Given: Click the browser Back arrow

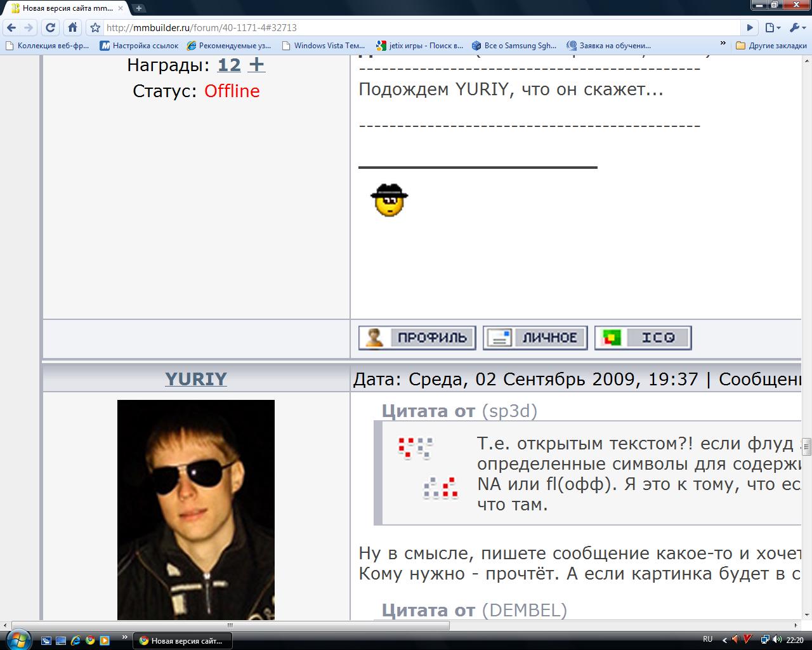Looking at the screenshot, I should tap(11, 27).
